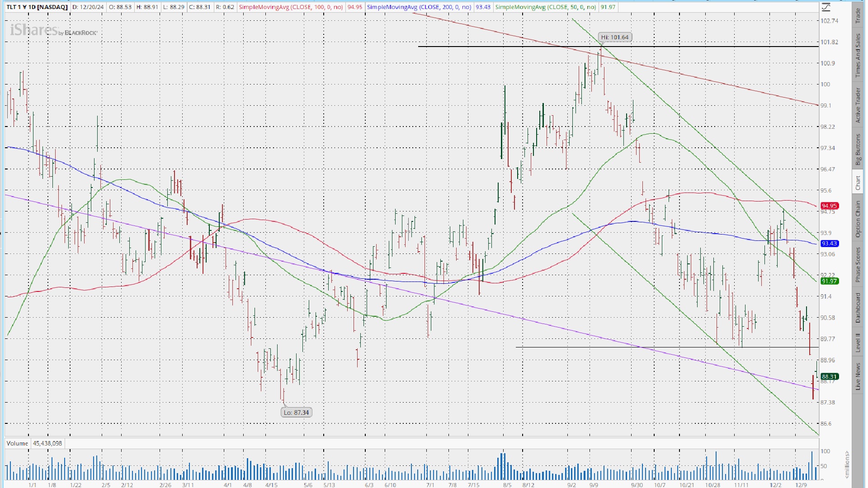This screenshot has width=868, height=488.
Task: Click the chart drawing tool icon at top right
Action: tap(826, 7)
